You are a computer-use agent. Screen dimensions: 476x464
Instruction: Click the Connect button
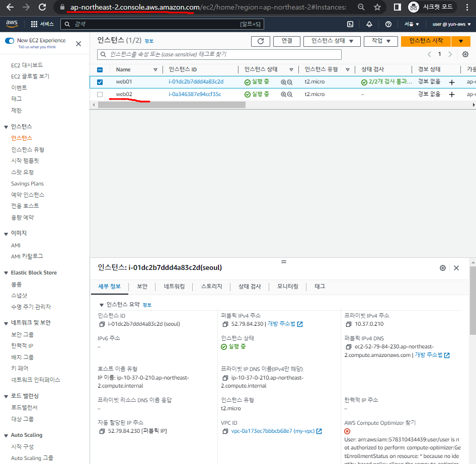pyautogui.click(x=287, y=41)
